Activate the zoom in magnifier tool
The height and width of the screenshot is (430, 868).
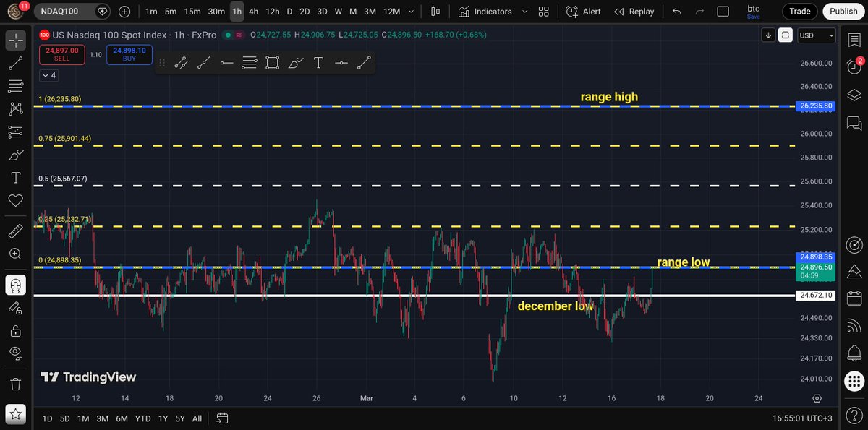point(15,254)
